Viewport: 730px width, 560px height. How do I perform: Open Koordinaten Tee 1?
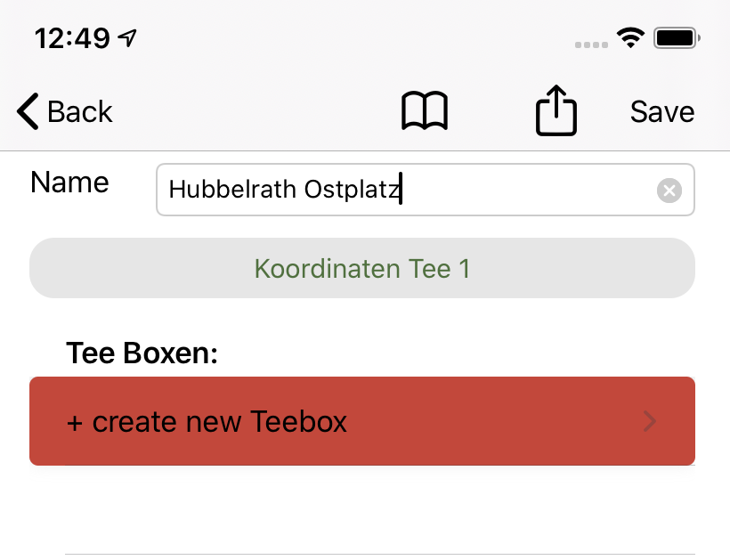tap(362, 268)
